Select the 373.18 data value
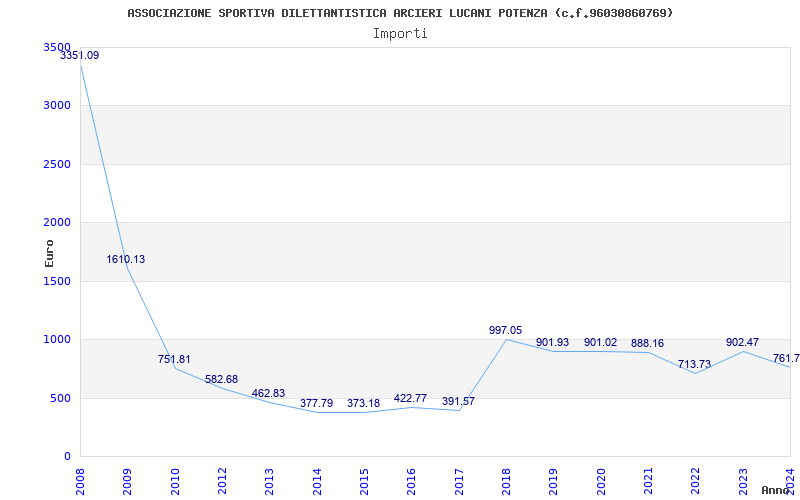 (x=363, y=404)
